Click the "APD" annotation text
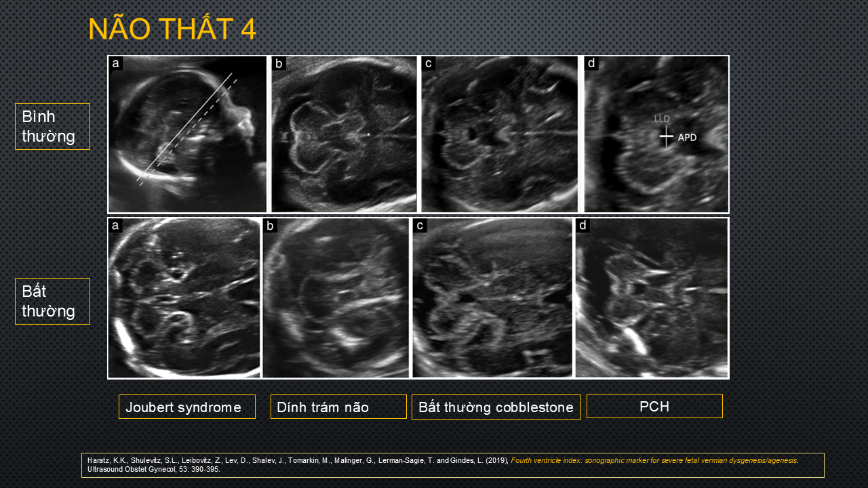Viewport: 868px width, 488px height. coord(687,138)
